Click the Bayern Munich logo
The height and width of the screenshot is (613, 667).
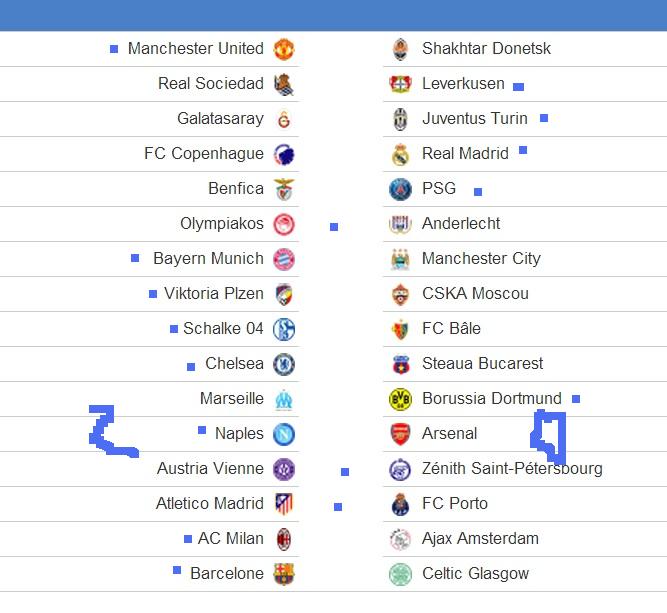click(284, 259)
